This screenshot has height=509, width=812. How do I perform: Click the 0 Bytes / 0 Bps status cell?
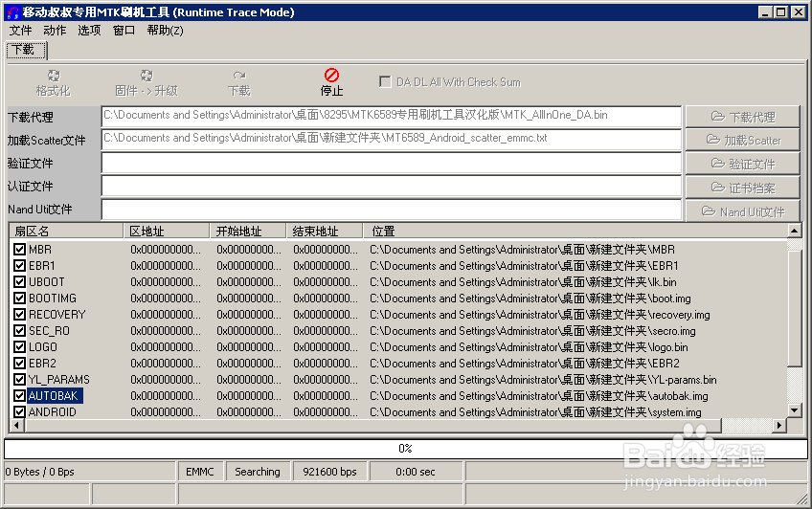[x=90, y=472]
